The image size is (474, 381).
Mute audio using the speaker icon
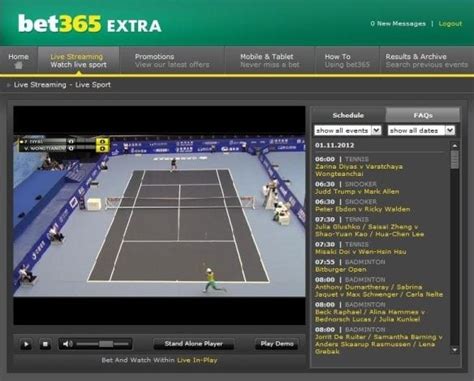click(67, 344)
